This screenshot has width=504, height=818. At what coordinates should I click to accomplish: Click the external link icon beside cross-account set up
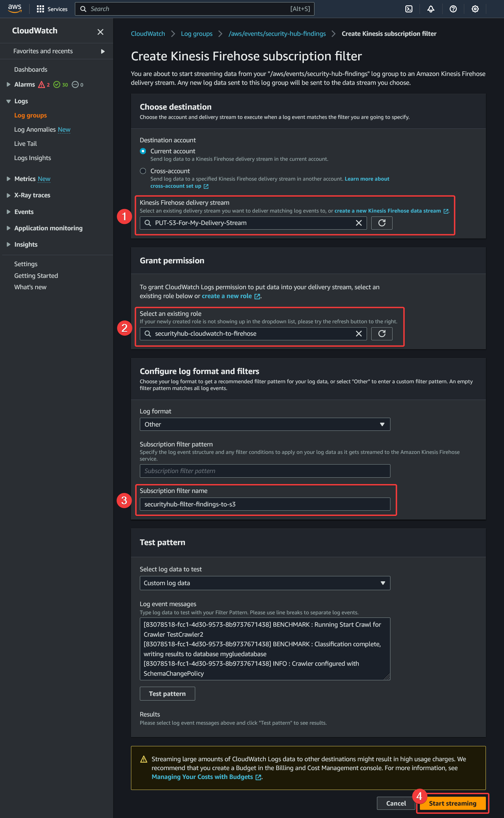pos(206,186)
